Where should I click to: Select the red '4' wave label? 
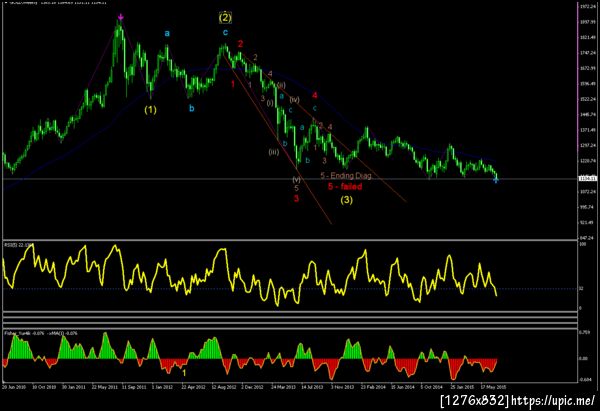[315, 95]
